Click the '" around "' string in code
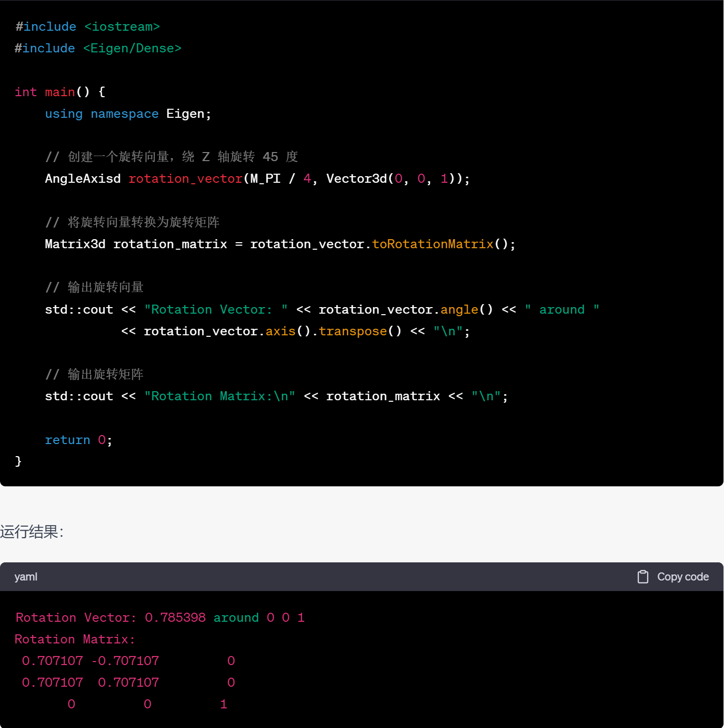The width and height of the screenshot is (724, 728). tap(562, 310)
